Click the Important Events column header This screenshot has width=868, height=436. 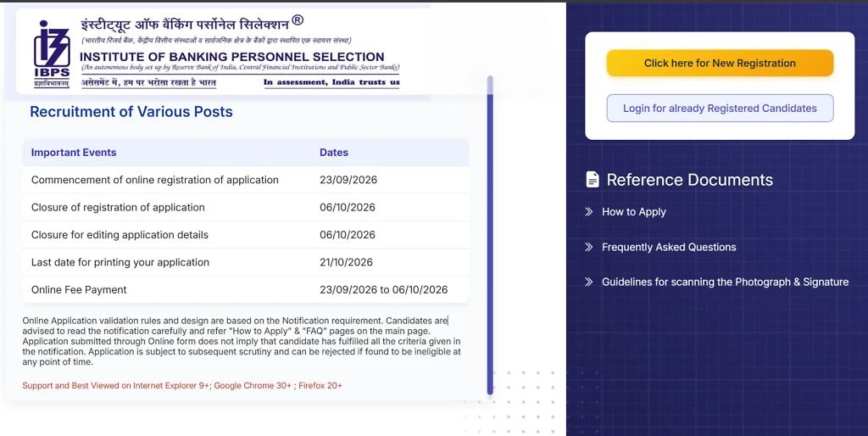[74, 153]
